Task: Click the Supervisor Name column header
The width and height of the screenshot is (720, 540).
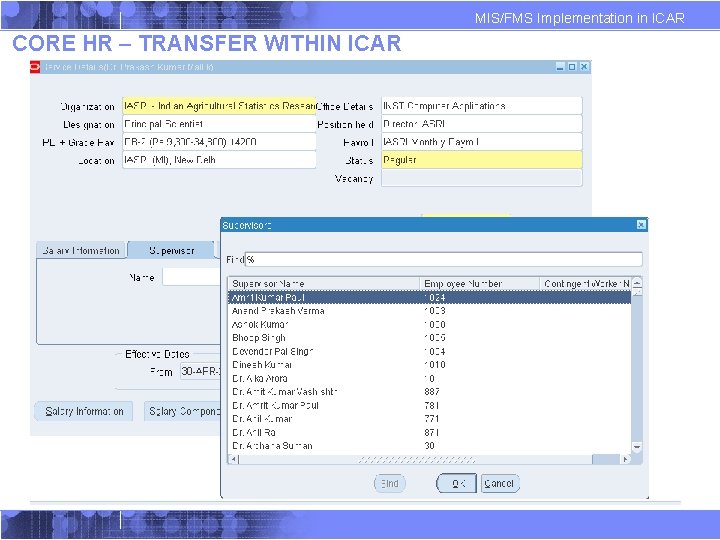Action: [x=324, y=284]
